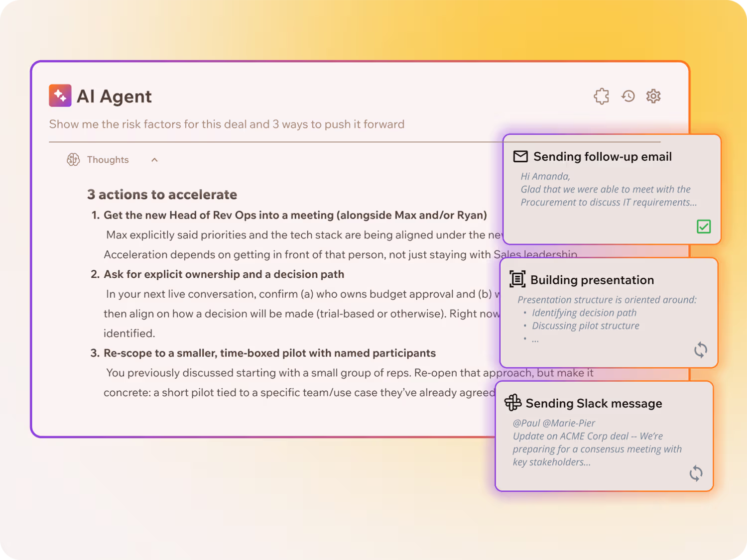Click the 'Hi Amanda,' email greeting

pos(545,176)
